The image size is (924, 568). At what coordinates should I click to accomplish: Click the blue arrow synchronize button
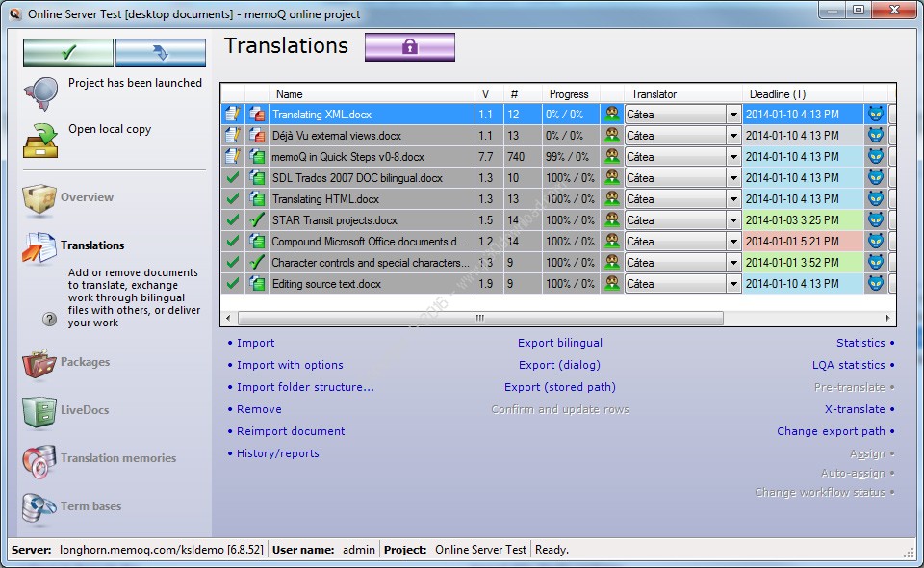point(161,52)
